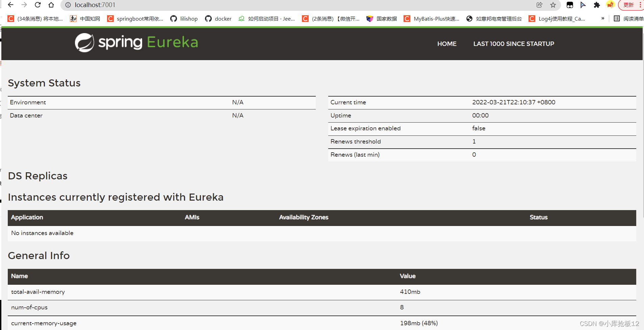Click the Status column header
644x330 pixels.
[x=539, y=217]
